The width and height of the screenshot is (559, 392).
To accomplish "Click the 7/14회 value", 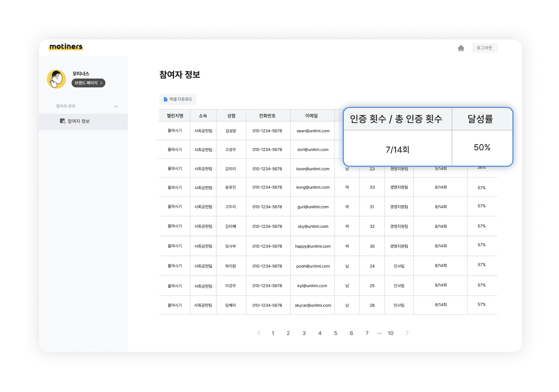I will coord(397,150).
